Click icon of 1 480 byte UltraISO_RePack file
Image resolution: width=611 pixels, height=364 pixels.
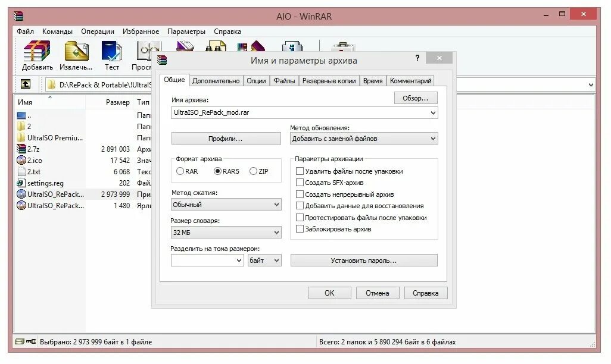[21, 206]
